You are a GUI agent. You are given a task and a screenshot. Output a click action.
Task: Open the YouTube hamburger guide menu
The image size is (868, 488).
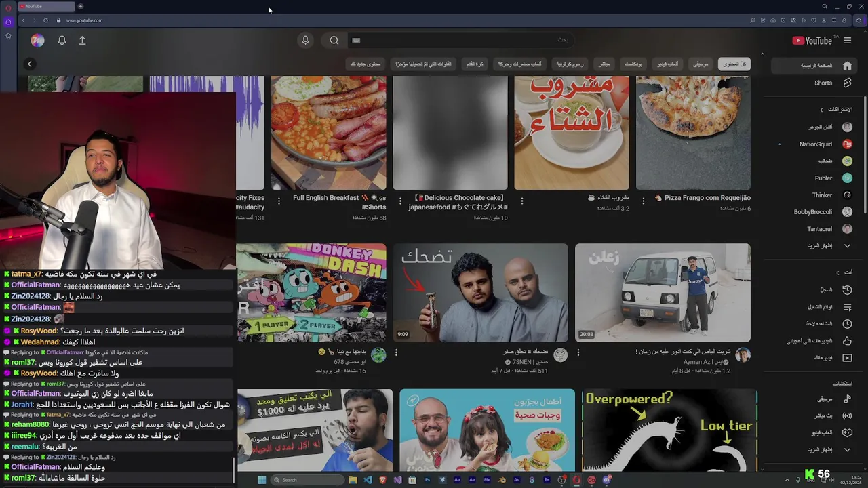[847, 41]
